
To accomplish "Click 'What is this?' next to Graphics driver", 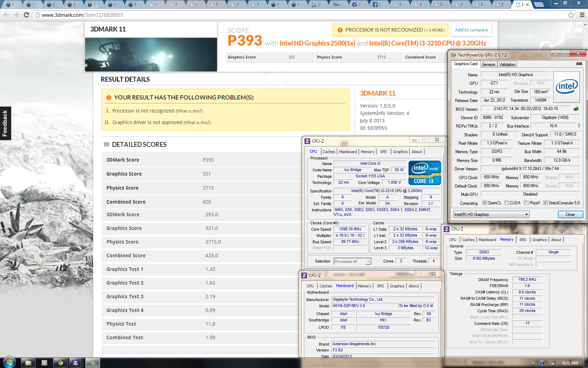I will (197, 123).
